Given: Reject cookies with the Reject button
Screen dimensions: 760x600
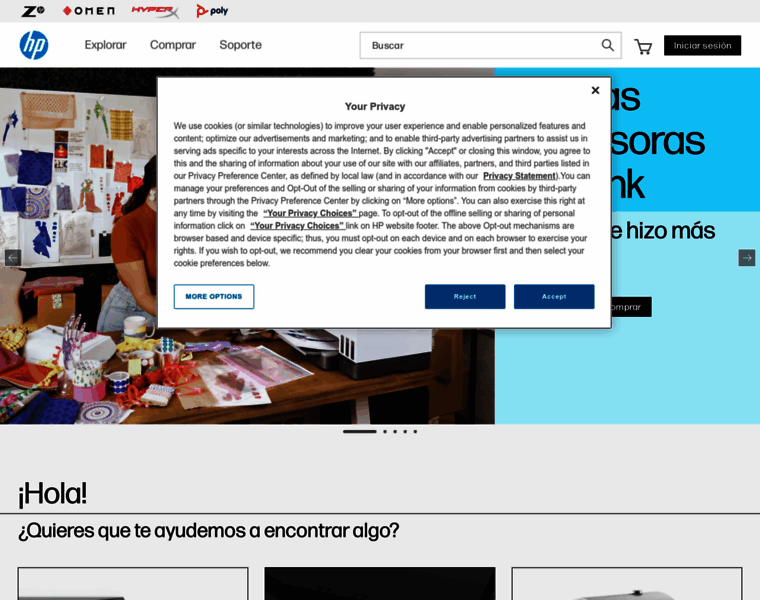Looking at the screenshot, I should (x=465, y=296).
